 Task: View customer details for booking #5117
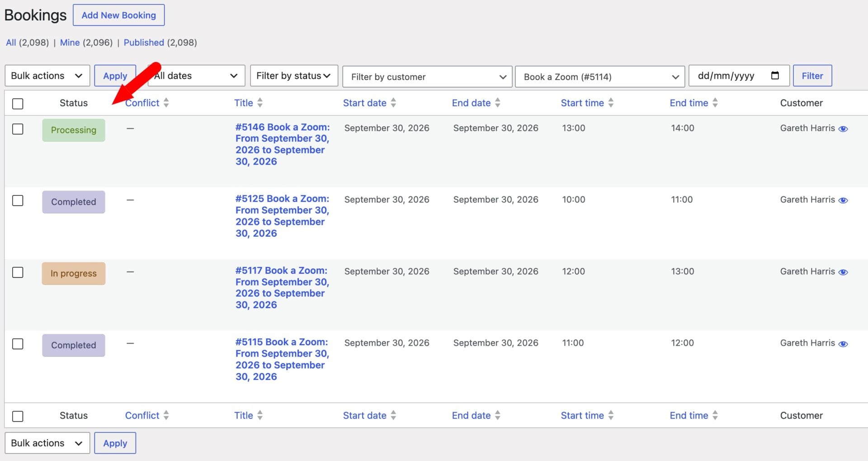coord(843,272)
